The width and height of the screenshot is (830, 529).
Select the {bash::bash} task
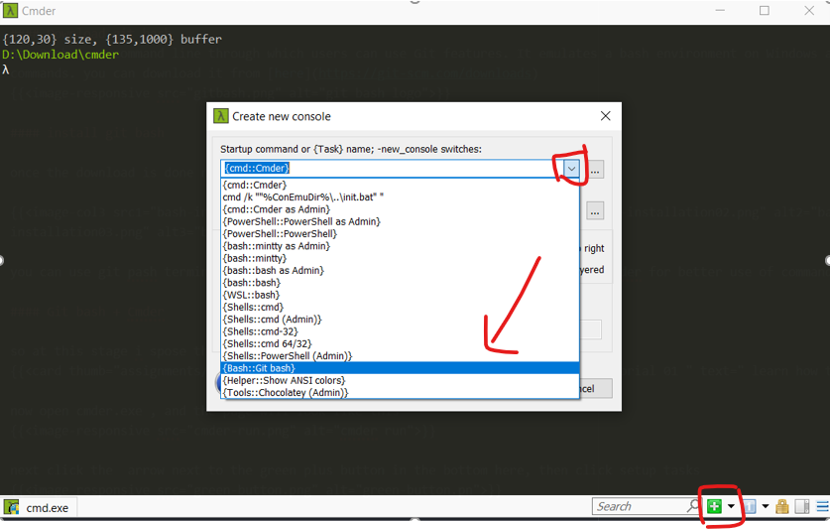pyautogui.click(x=400, y=282)
